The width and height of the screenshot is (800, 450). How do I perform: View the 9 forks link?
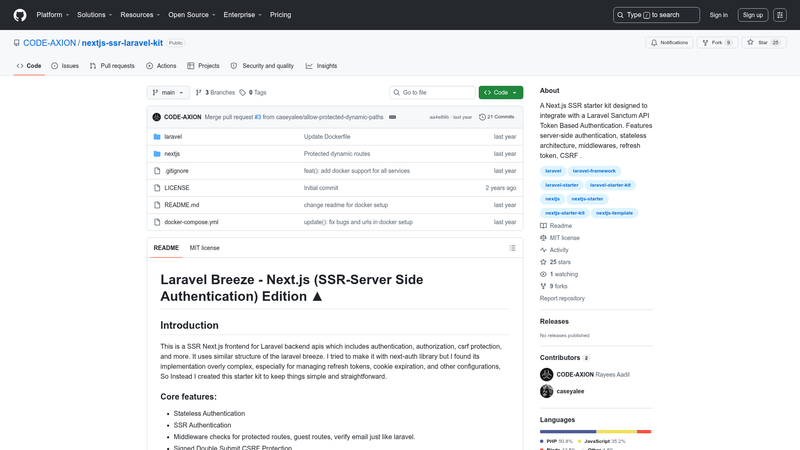point(554,286)
